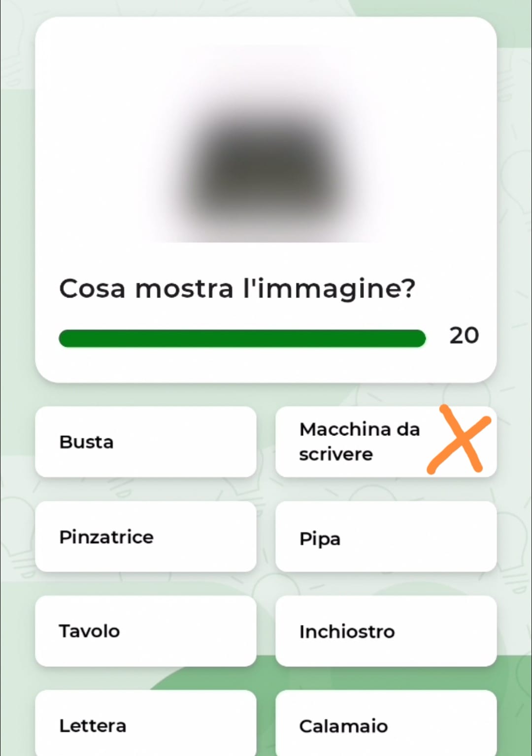Viewport: 532px width, 756px height.
Task: Tap the "Lettera" answer tile
Action: [x=146, y=723]
